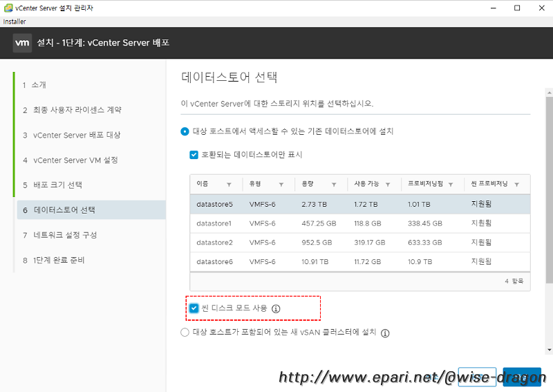
Task: Select install on new vSAN cluster radio
Action: click(x=185, y=333)
